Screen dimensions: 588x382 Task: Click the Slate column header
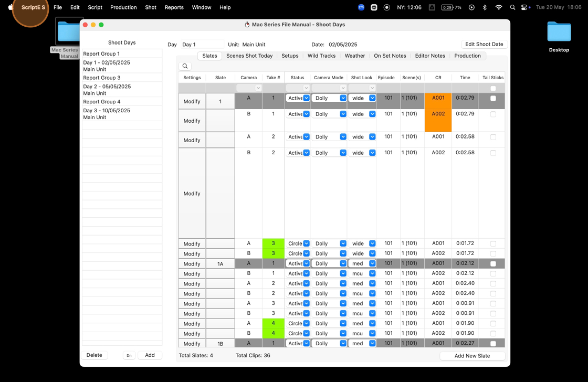tap(220, 78)
